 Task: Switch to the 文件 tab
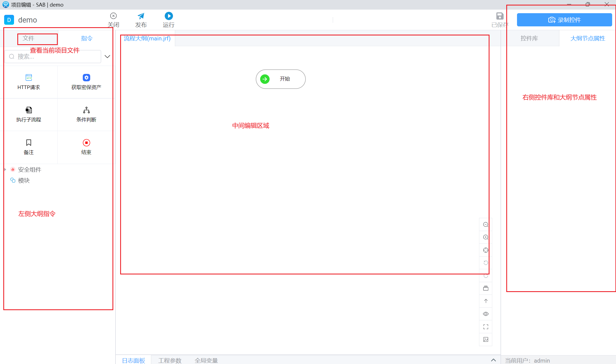[29, 38]
